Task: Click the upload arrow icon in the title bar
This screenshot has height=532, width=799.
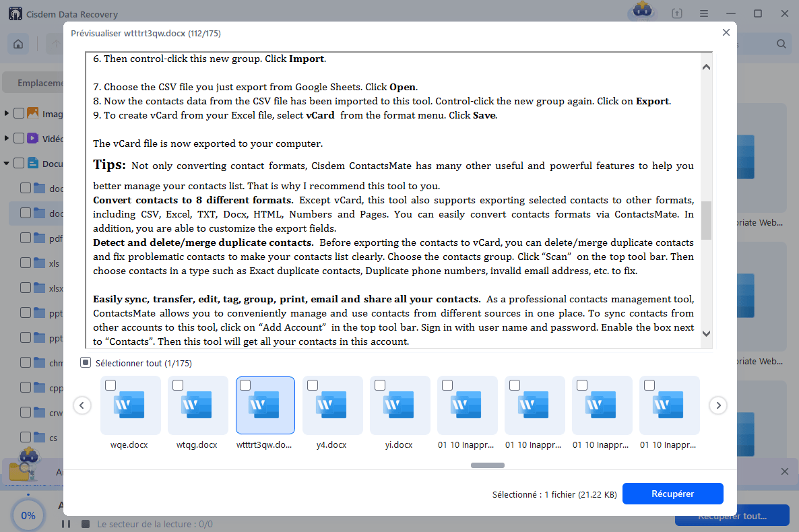Action: pos(676,13)
